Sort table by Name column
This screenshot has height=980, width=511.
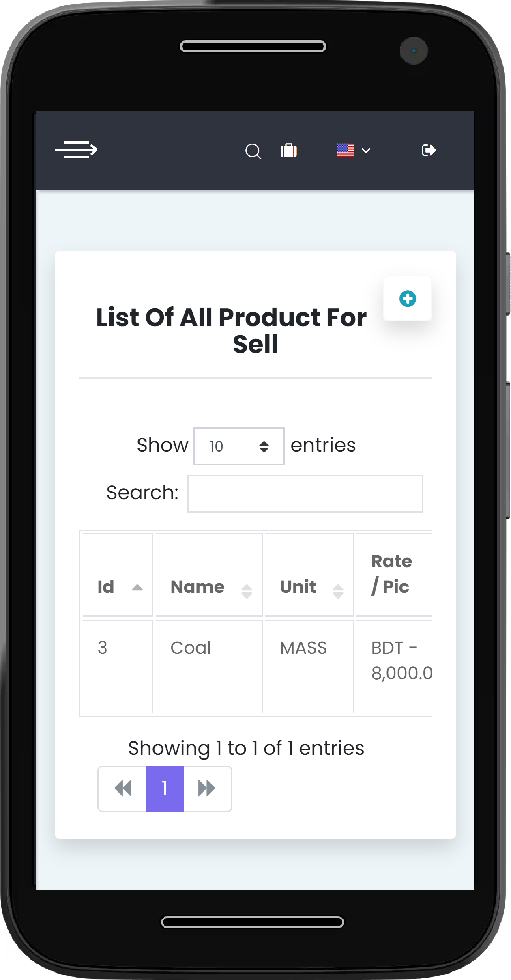point(208,587)
